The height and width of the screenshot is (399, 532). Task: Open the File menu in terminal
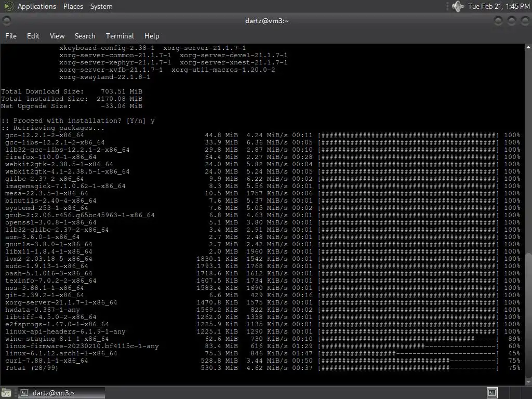point(11,36)
